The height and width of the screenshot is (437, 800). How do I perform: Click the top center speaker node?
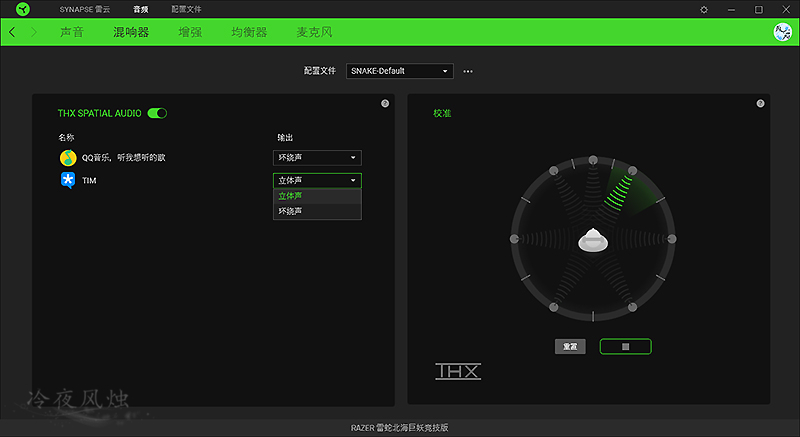click(x=593, y=160)
